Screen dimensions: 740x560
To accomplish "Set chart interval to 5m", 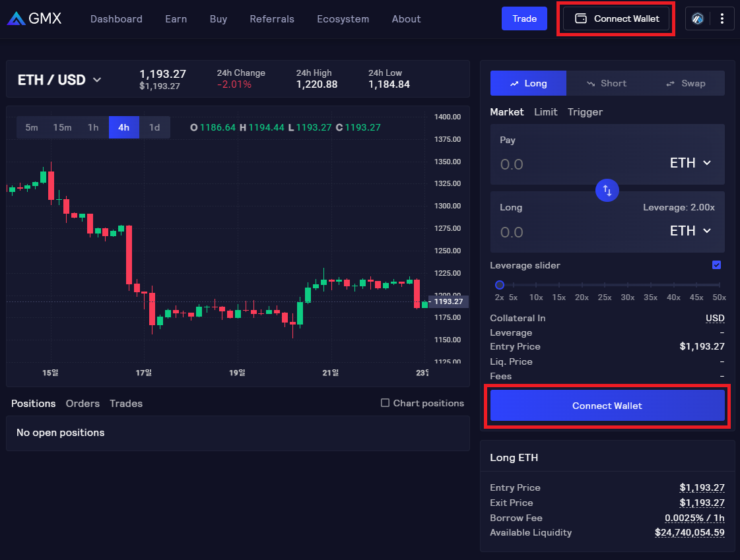I will click(32, 127).
